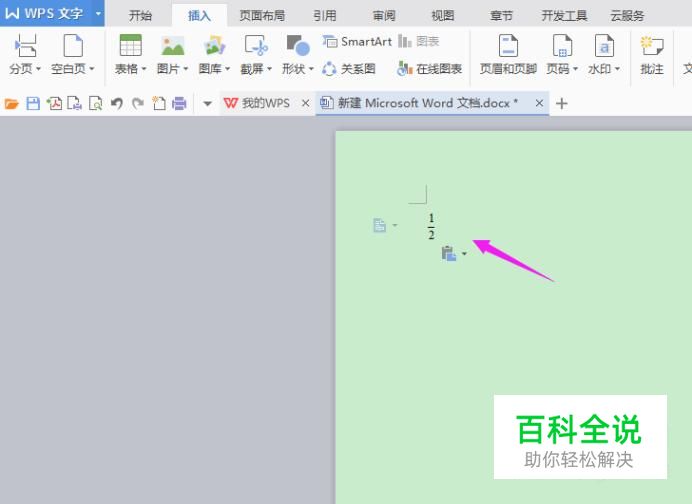
Task: Expand the 空白页 dropdown arrow
Action: 92,69
